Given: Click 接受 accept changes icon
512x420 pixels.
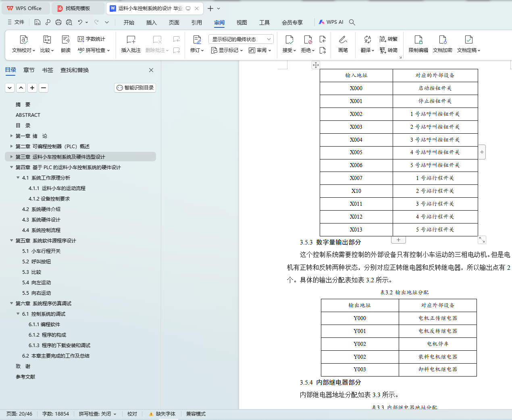Looking at the screenshot, I should pos(289,39).
